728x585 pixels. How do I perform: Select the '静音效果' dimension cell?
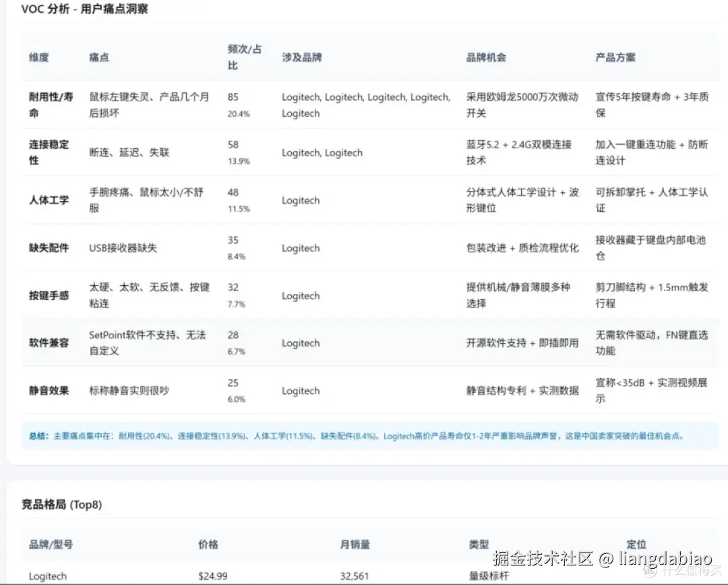click(x=49, y=390)
